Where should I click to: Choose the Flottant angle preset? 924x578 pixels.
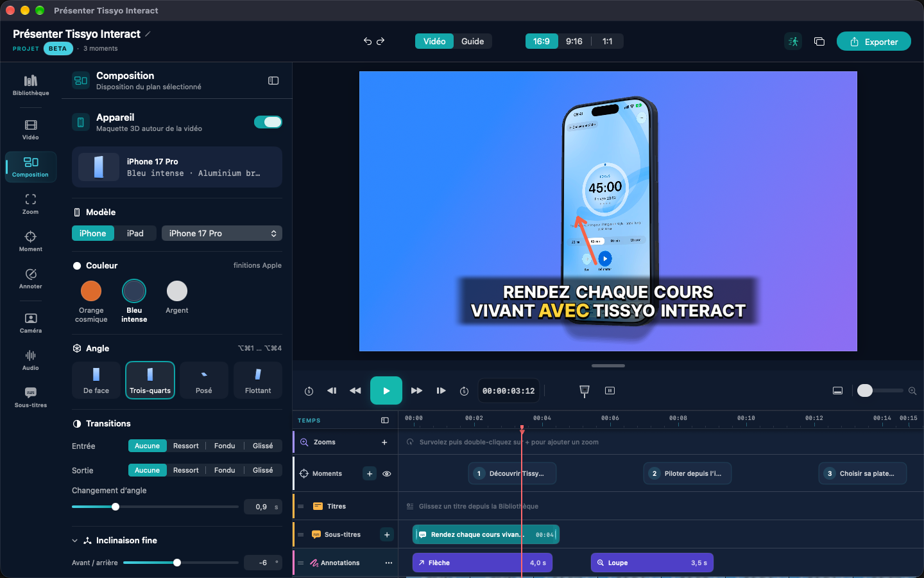tap(258, 380)
